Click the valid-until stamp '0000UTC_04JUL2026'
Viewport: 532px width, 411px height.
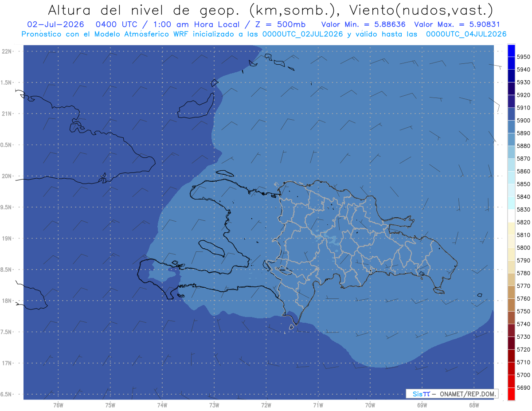[466, 34]
